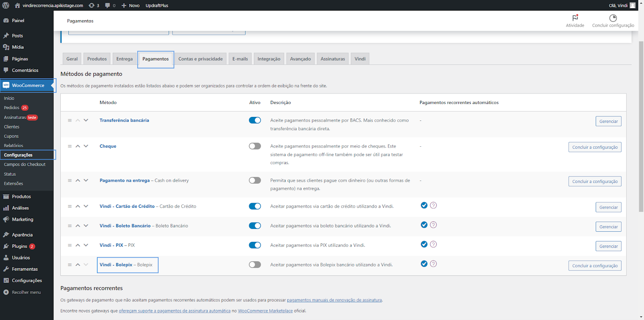Move Vindi PIX up with chevron
644x320 pixels.
[x=78, y=245]
